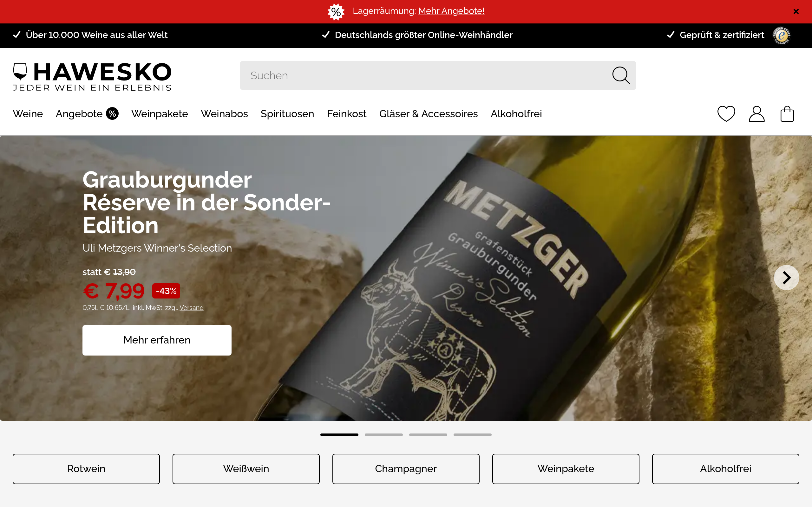Viewport: 812px width, 507px height.
Task: Close the red Lagerräumung banner
Action: point(796,11)
